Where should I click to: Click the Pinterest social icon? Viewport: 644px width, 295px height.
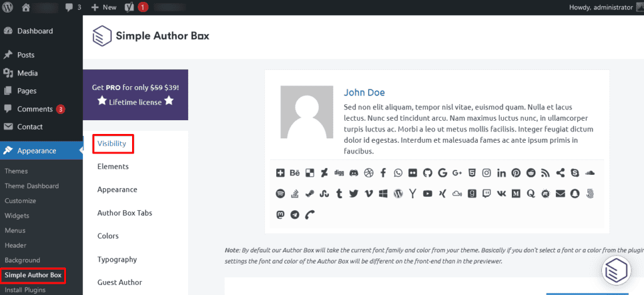(516, 173)
